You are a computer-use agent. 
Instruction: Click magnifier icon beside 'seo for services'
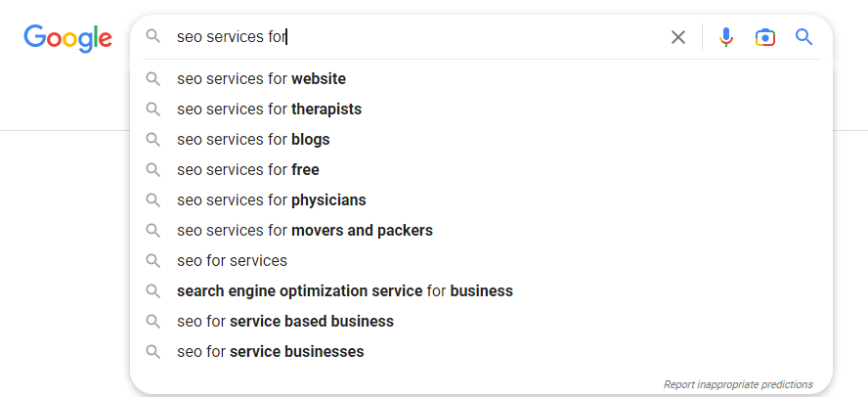[x=153, y=261]
